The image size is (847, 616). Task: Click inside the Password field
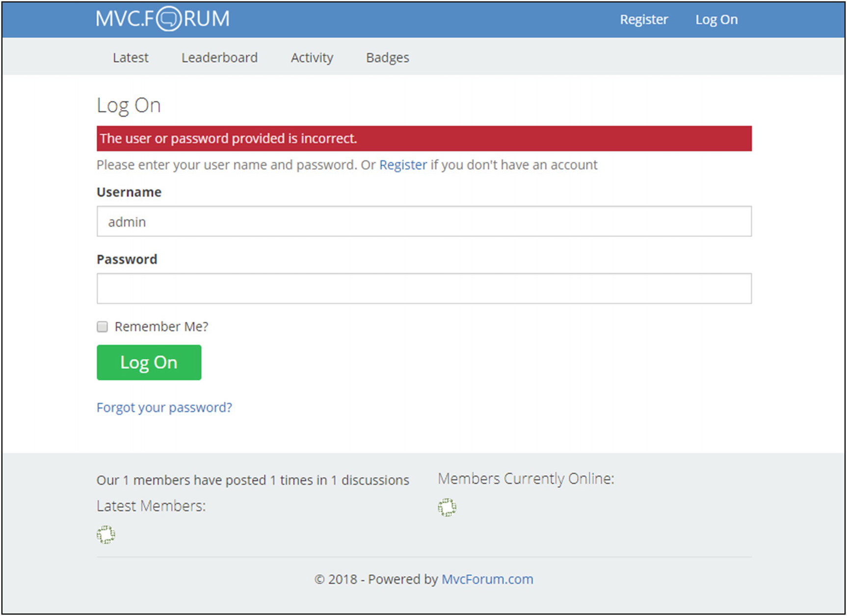pyautogui.click(x=424, y=288)
